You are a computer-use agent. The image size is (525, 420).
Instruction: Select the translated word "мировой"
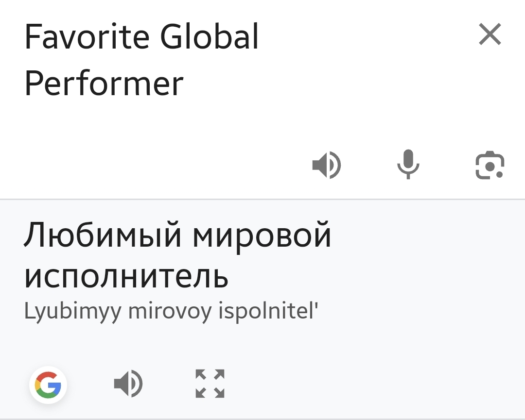(262, 235)
